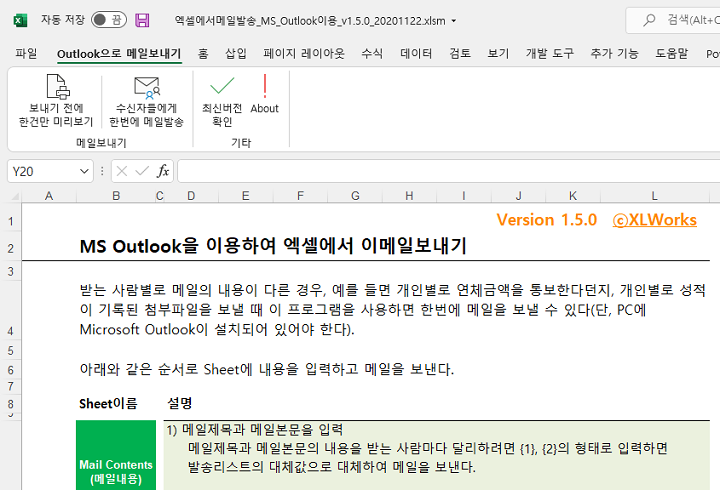This screenshot has width=720, height=490.
Task: Expand the Name Box dropdown arrow
Action: tap(84, 171)
